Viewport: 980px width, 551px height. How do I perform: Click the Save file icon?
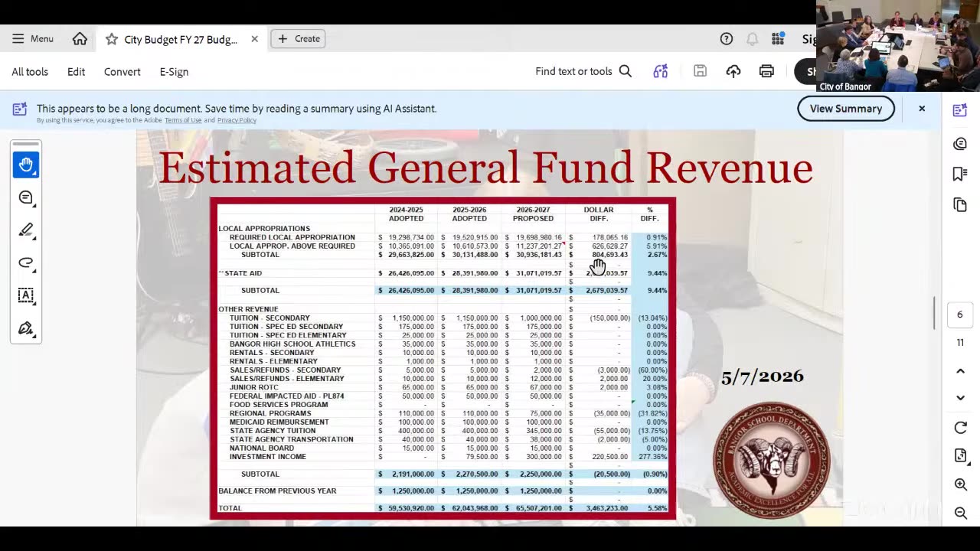tap(700, 71)
